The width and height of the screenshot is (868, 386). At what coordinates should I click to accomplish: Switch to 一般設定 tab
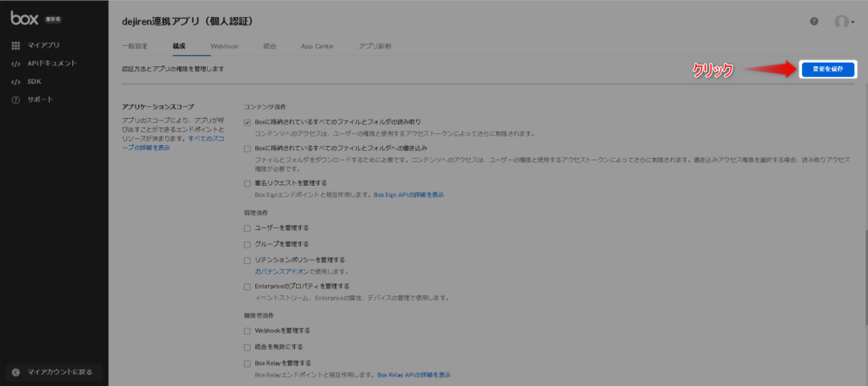135,47
